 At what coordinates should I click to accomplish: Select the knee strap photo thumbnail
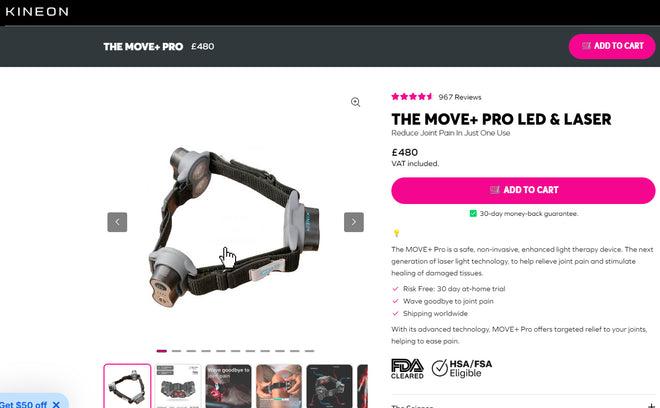pyautogui.click(x=279, y=386)
